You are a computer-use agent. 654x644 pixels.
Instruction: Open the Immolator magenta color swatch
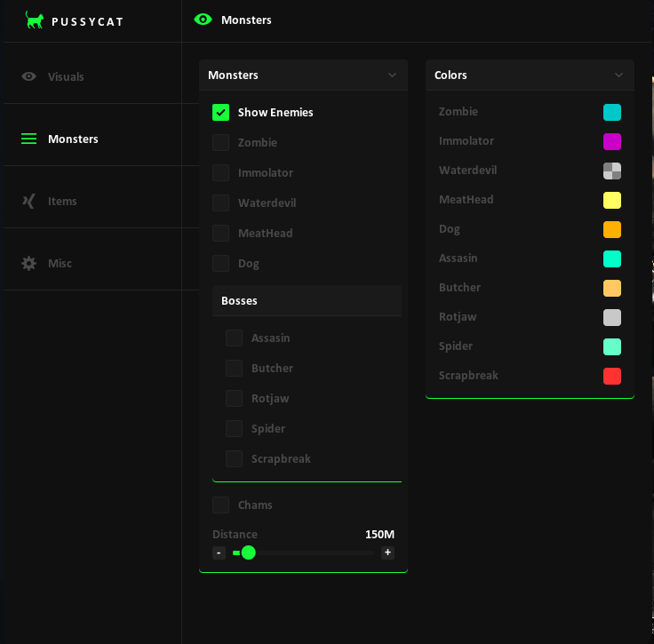click(612, 141)
